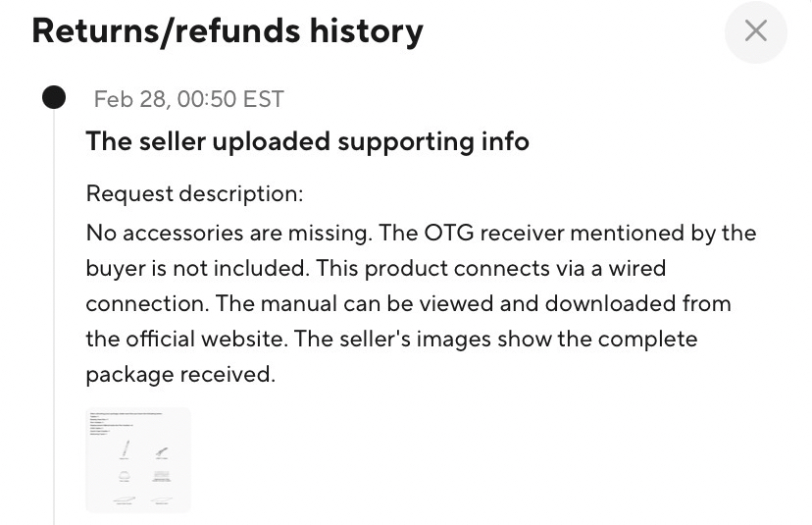
Task: Click the cable drawing in the thumbnail
Action: pyautogui.click(x=162, y=451)
